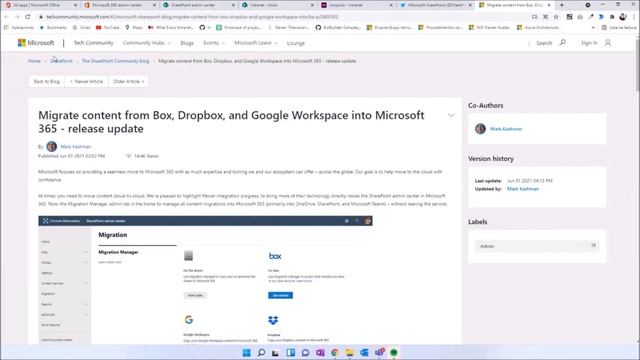The height and width of the screenshot is (360, 640).
Task: Open the BotBuilder-Samples bookmark
Action: tap(338, 27)
